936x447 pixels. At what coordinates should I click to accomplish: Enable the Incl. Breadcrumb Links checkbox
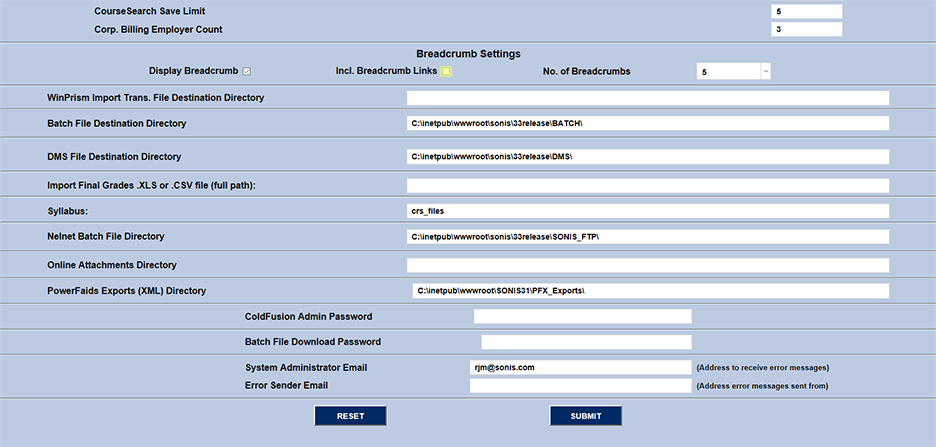click(446, 71)
